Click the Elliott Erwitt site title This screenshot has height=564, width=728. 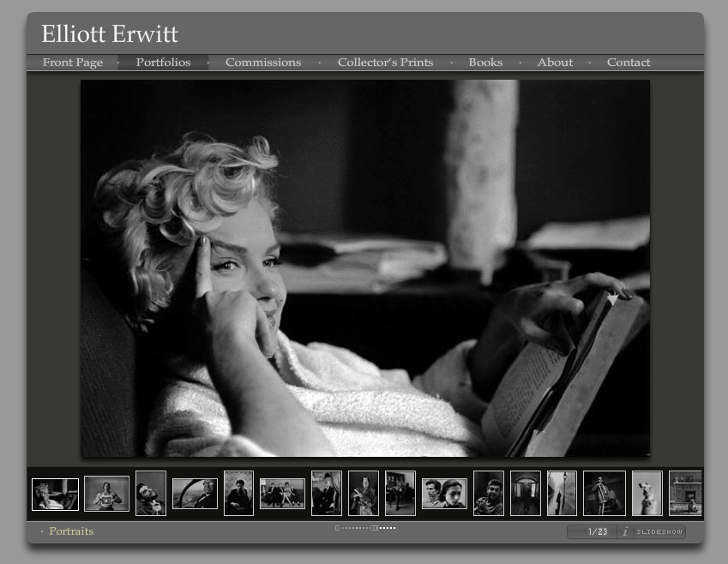click(x=110, y=34)
